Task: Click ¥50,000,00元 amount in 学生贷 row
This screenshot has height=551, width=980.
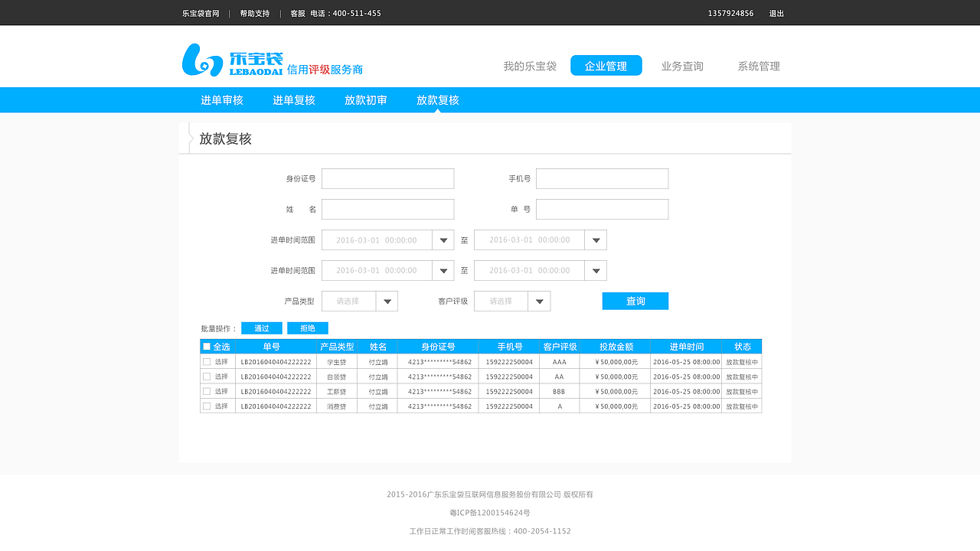Action: pos(616,362)
